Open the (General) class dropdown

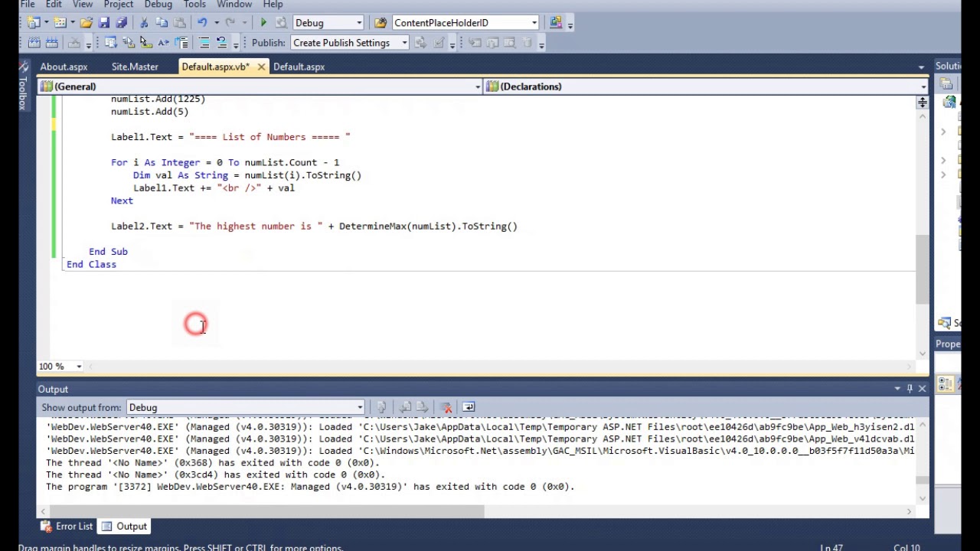478,86
